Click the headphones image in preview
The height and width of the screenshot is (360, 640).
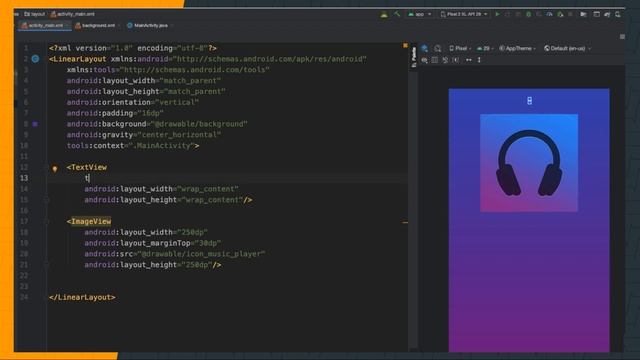[x=529, y=163]
